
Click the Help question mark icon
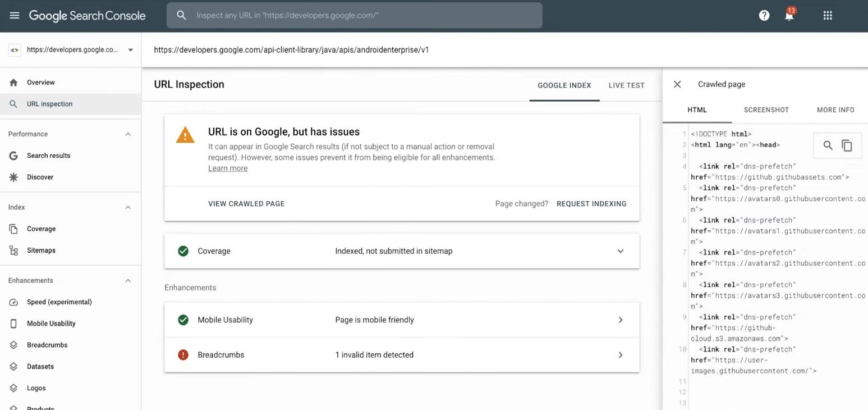(x=764, y=16)
